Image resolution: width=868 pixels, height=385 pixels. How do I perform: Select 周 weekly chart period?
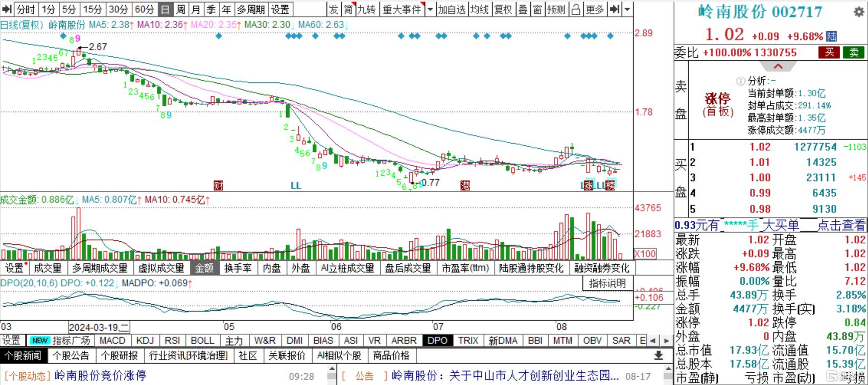pos(180,9)
